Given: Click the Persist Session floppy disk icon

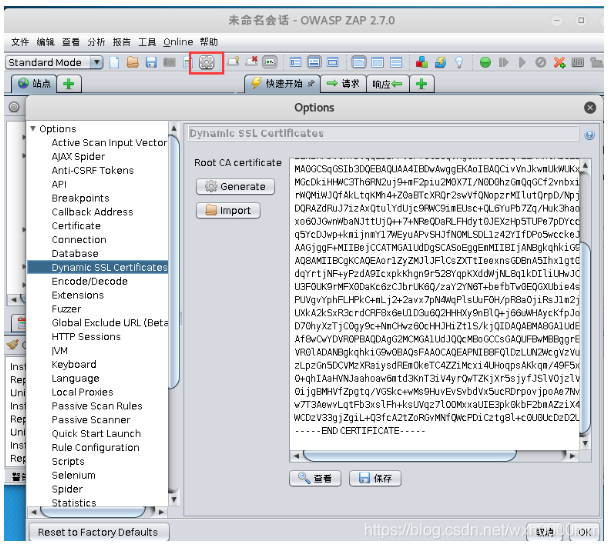Looking at the screenshot, I should coord(151,62).
